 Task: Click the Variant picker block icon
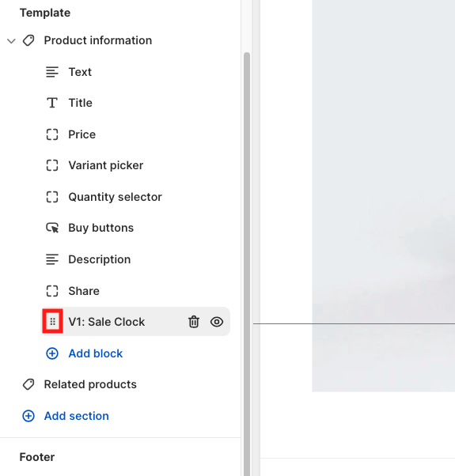(52, 165)
